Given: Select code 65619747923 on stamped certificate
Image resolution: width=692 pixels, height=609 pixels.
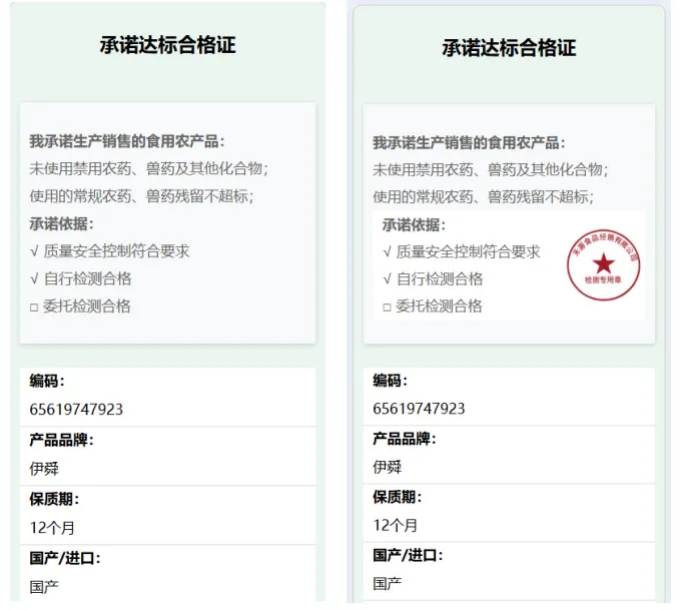Looking at the screenshot, I should (x=419, y=409).
